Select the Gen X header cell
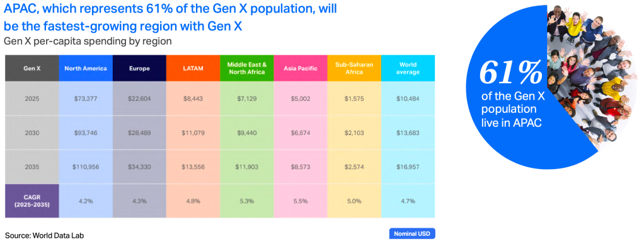This screenshot has height=241, width=644. 32,68
